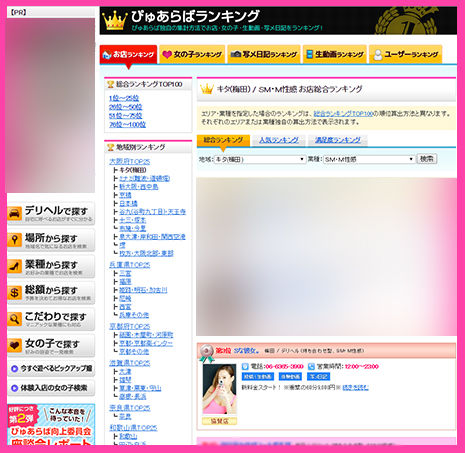
Task: Open the 三宮 area link
Action: tap(125, 273)
